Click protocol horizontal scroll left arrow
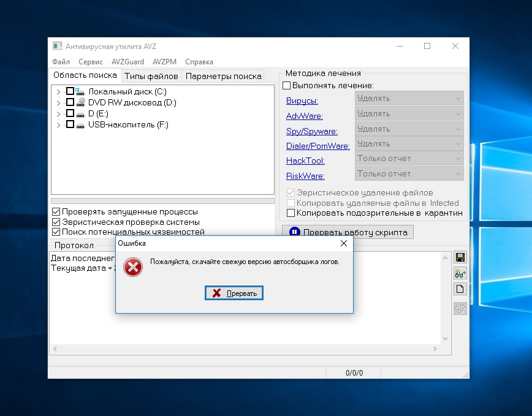Screen dimensions: 532x416 [x=55, y=349]
